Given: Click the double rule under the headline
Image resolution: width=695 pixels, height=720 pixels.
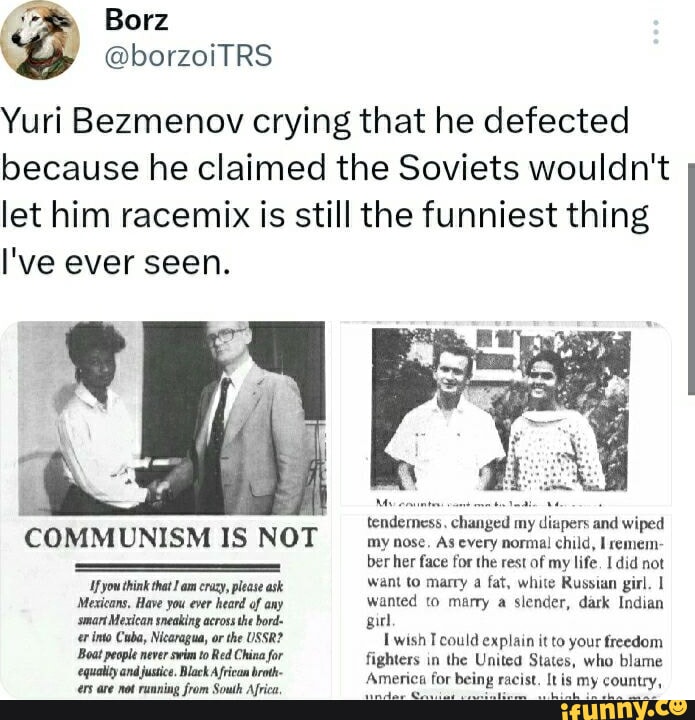Looking at the screenshot, I should pos(177,567).
